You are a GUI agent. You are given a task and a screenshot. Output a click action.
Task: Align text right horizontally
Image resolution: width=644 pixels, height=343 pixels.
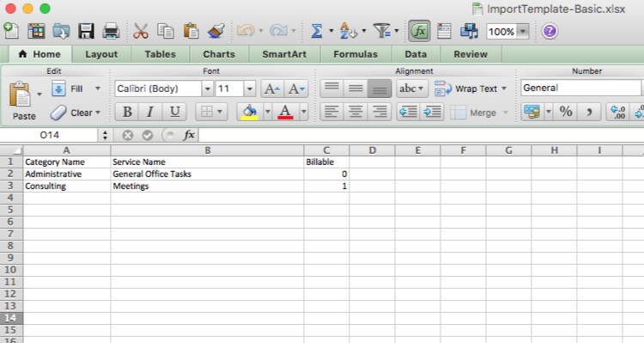coord(380,112)
